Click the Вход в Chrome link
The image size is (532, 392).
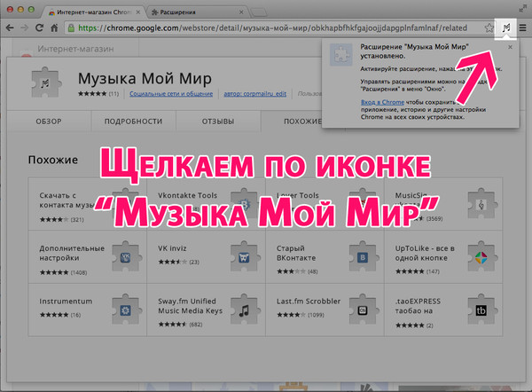tap(382, 102)
